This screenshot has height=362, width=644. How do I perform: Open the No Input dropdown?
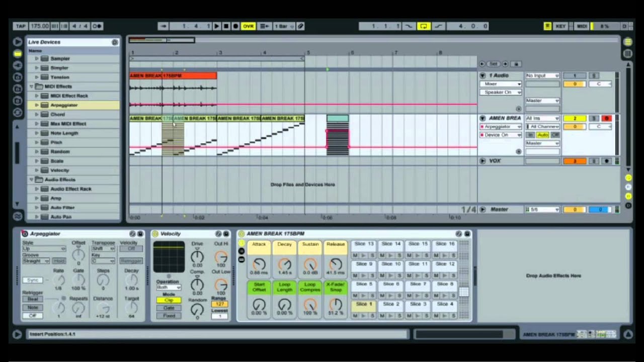pyautogui.click(x=542, y=75)
